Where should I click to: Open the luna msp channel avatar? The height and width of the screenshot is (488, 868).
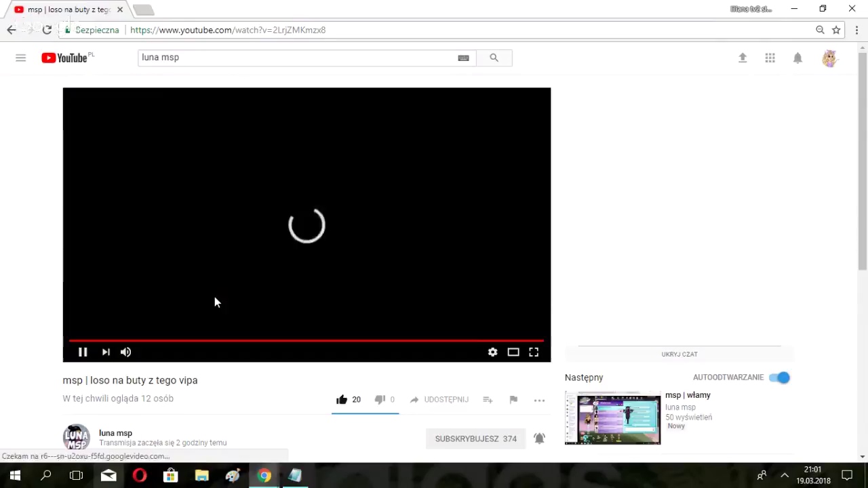(x=77, y=437)
